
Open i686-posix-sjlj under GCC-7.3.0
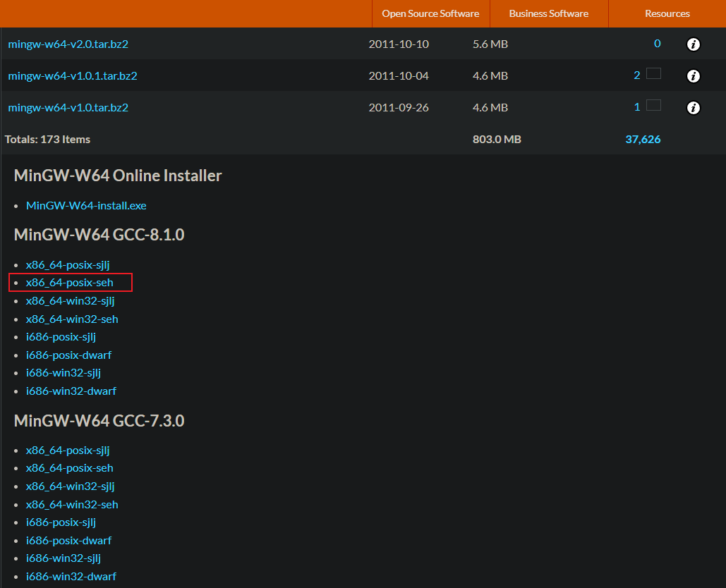point(61,522)
